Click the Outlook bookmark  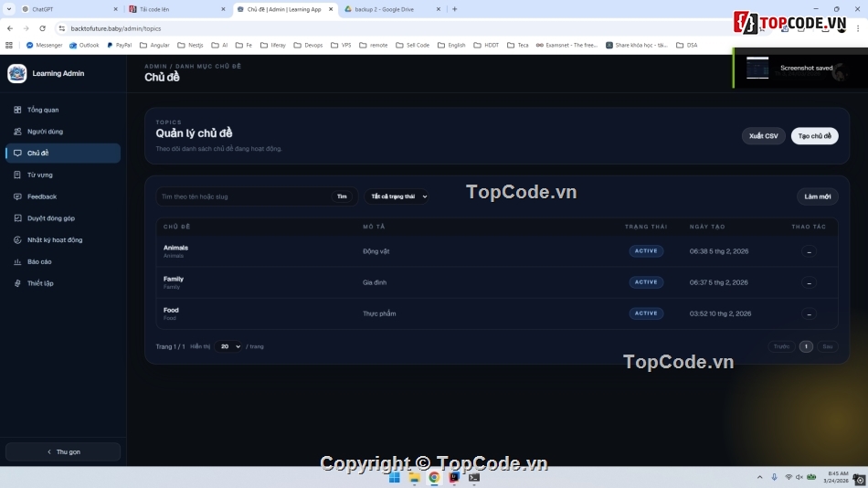pyautogui.click(x=84, y=45)
